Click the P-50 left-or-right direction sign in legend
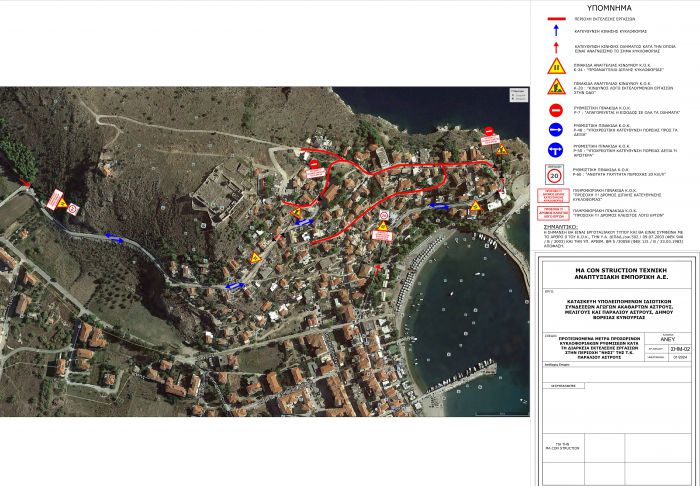700x486 pixels. pyautogui.click(x=556, y=150)
